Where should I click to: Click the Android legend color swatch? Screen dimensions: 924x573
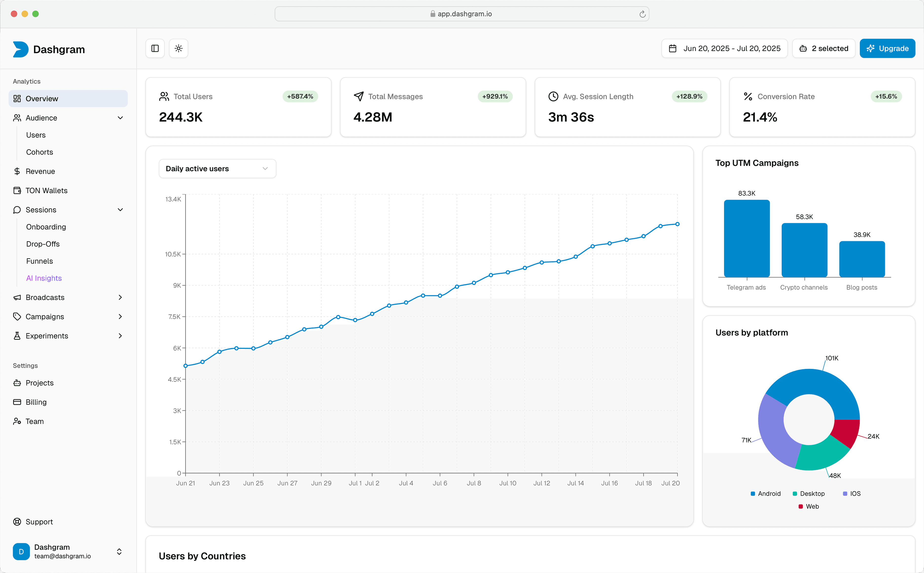pos(753,494)
